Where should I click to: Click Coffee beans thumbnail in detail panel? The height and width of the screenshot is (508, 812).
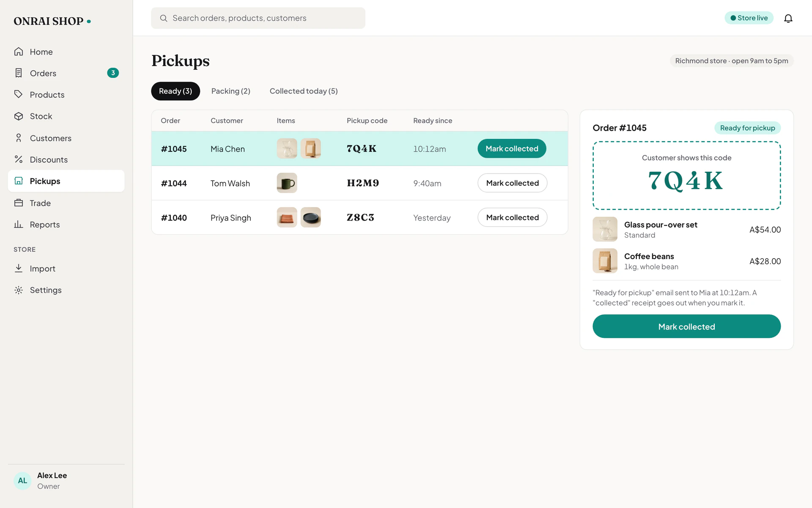coord(605,261)
